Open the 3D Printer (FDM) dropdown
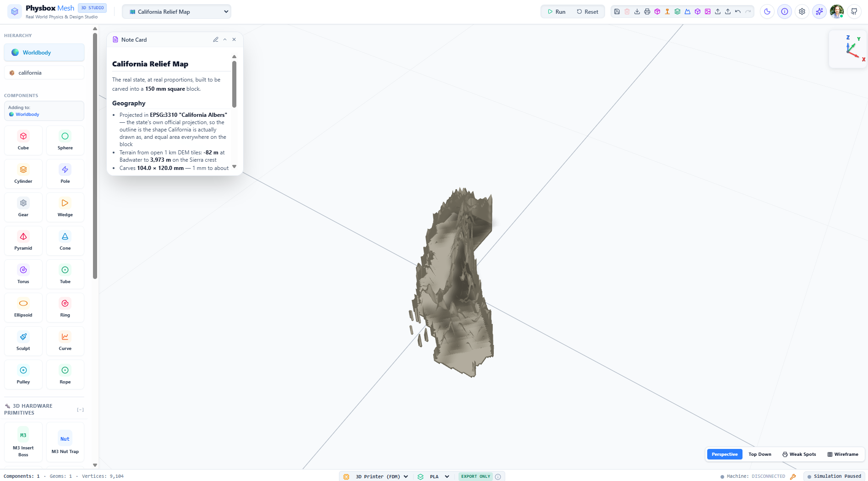This screenshot has height=481, width=868. pyautogui.click(x=382, y=476)
